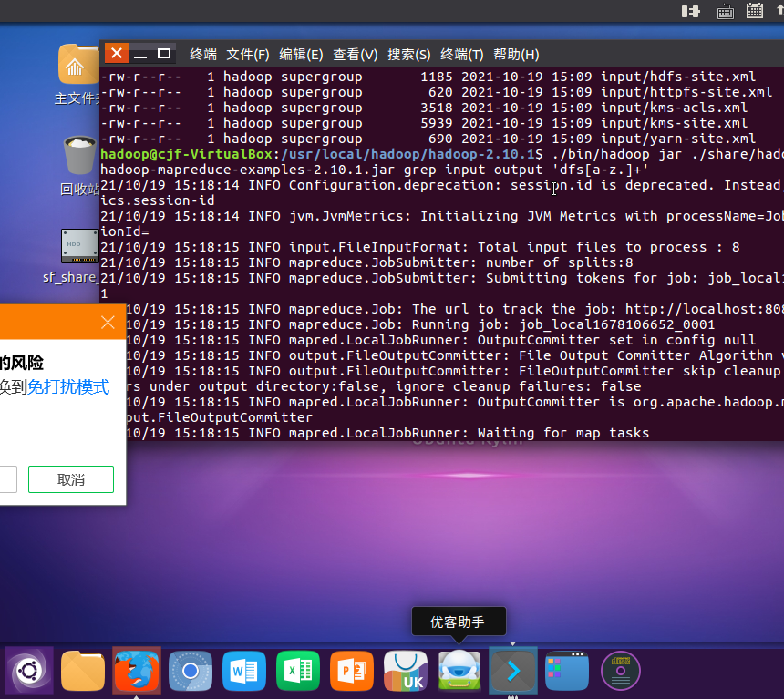Screen dimensions: 784x699
Task: Open WPS Presentation from the dock
Action: point(352,671)
